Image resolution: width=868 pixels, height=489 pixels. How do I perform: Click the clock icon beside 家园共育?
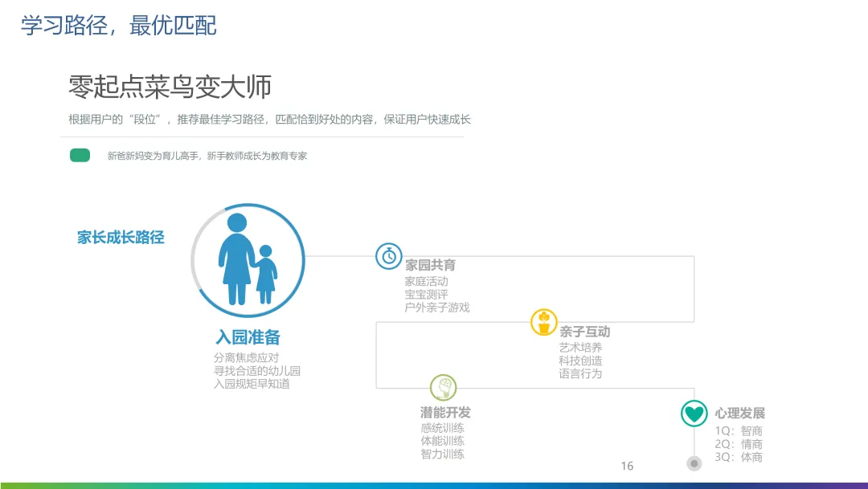click(x=389, y=256)
